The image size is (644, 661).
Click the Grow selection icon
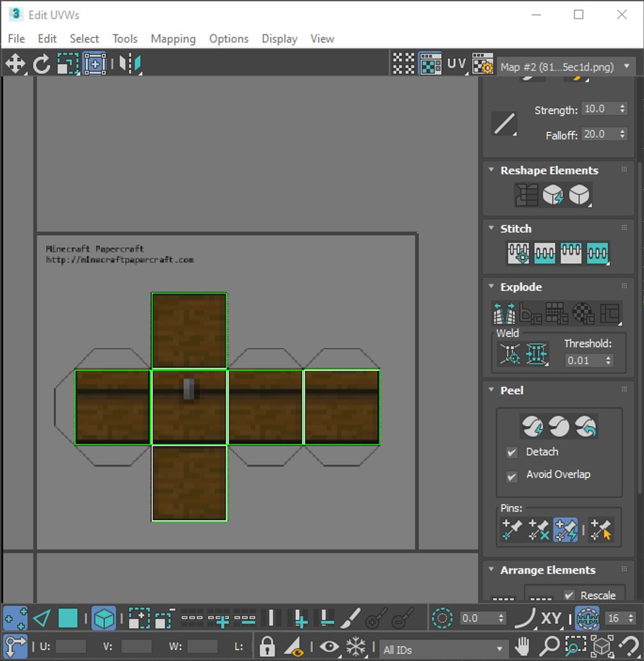[139, 618]
